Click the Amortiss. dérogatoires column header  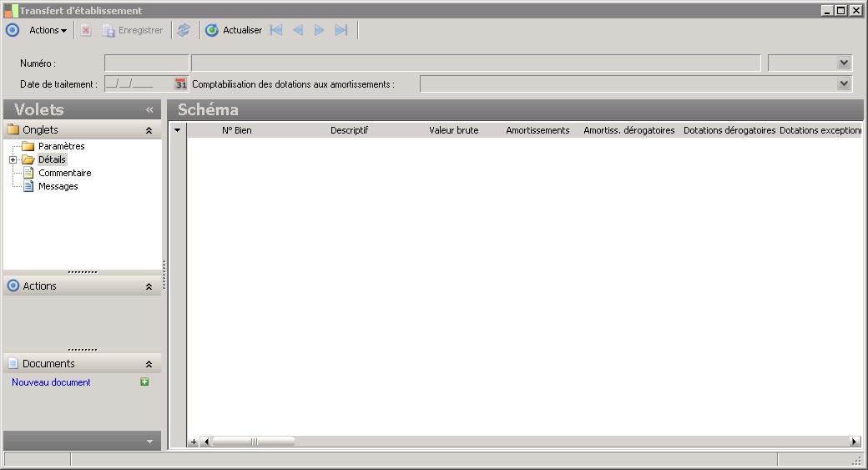[x=628, y=130]
